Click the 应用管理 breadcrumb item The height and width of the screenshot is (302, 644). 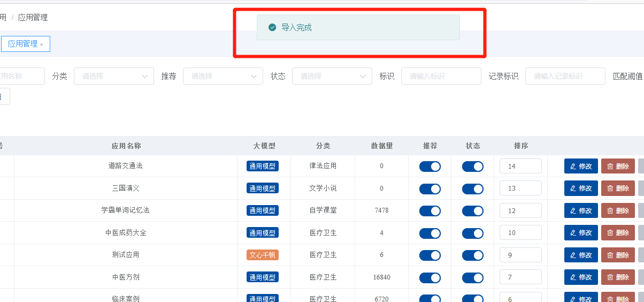pos(33,17)
